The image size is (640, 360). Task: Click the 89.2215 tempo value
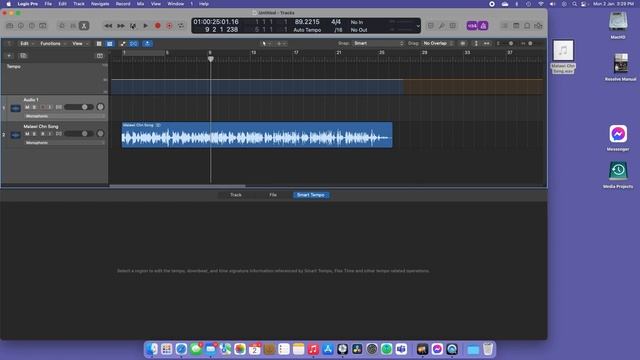point(307,22)
